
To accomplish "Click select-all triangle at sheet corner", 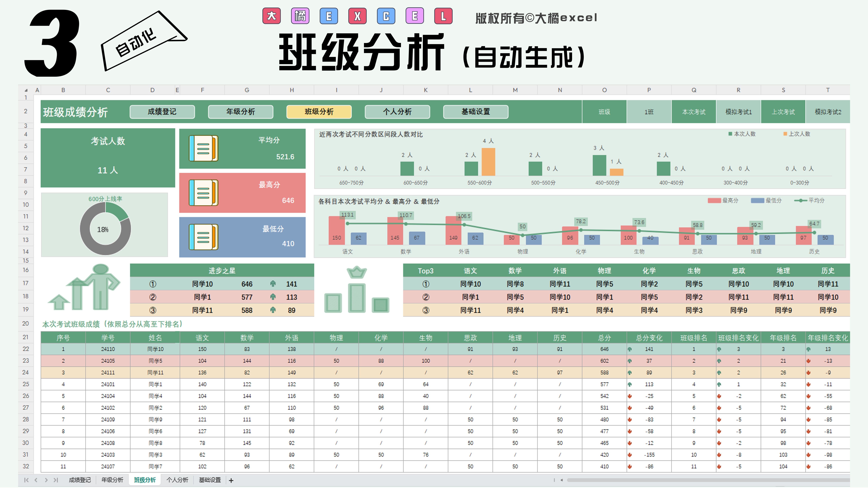I will pyautogui.click(x=26, y=90).
